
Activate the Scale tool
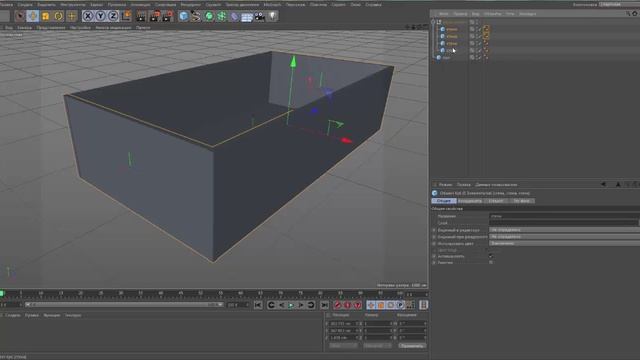coord(45,16)
